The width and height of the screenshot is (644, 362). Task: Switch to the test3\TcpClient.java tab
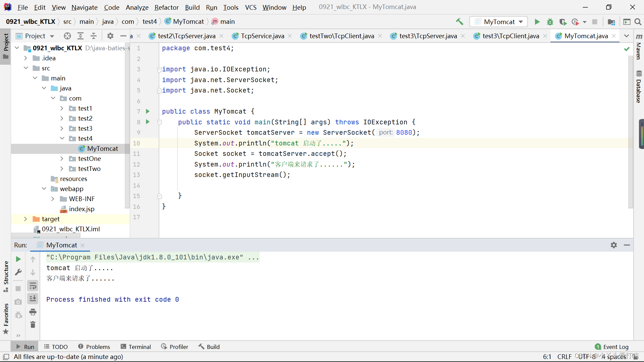511,36
